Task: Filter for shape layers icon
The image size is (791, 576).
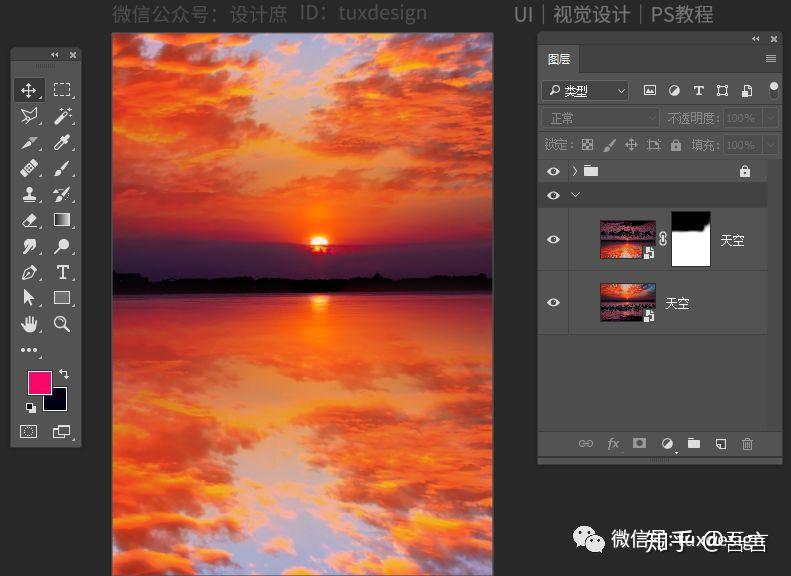Action: coord(722,90)
